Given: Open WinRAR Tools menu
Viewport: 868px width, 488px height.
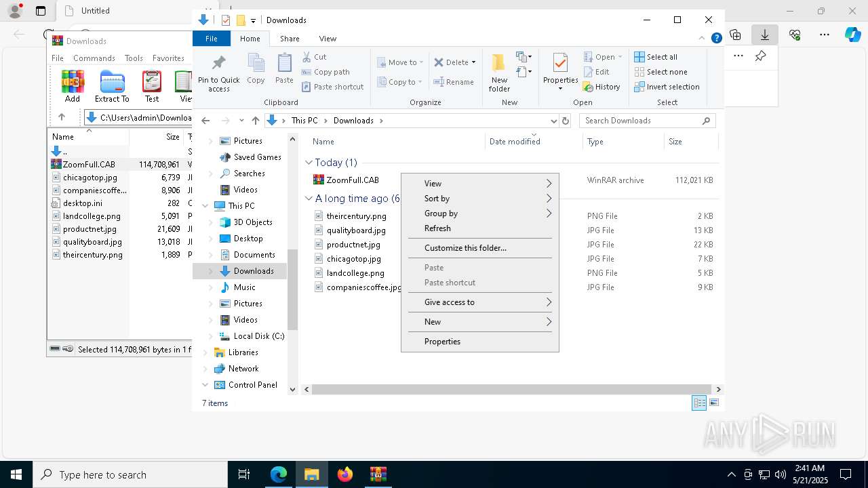Looking at the screenshot, I should 134,58.
